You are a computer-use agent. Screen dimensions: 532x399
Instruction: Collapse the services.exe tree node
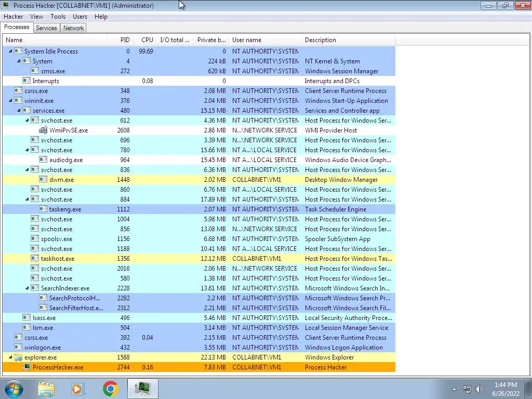19,110
